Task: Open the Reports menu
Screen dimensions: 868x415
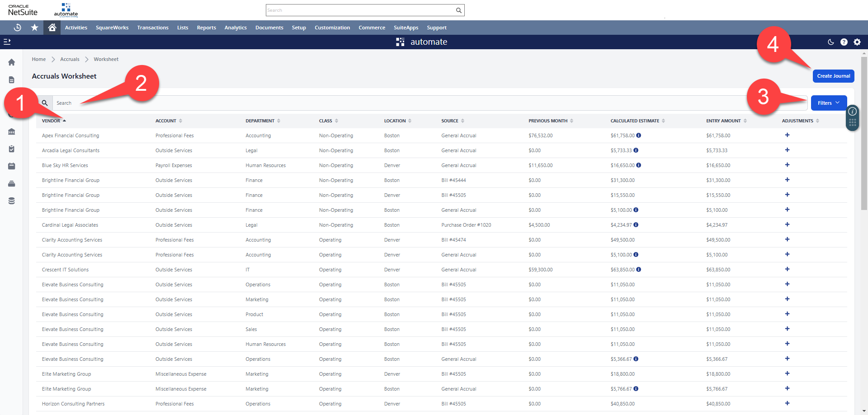Action: click(x=206, y=28)
